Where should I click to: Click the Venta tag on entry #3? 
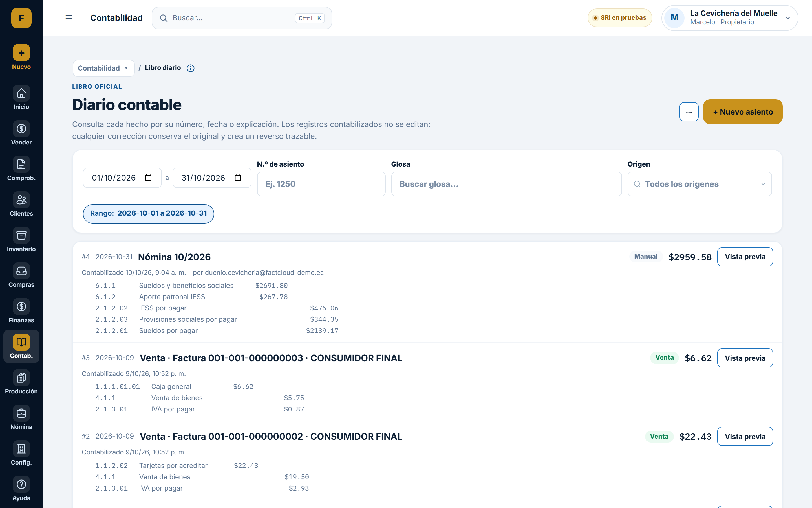pyautogui.click(x=664, y=358)
